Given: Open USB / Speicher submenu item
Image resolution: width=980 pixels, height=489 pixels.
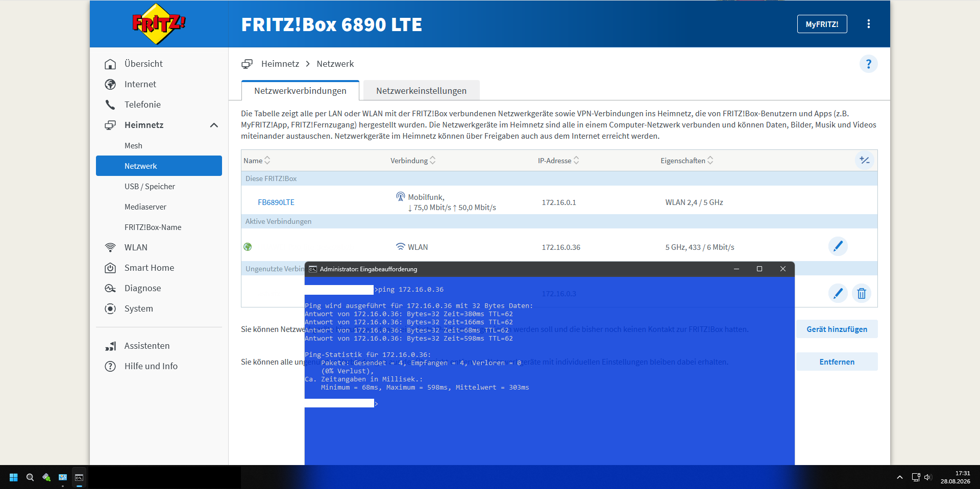Looking at the screenshot, I should point(150,186).
